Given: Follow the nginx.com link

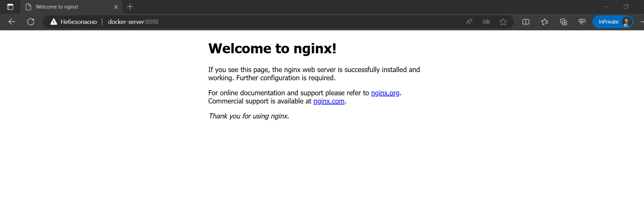Looking at the screenshot, I should coord(329,101).
